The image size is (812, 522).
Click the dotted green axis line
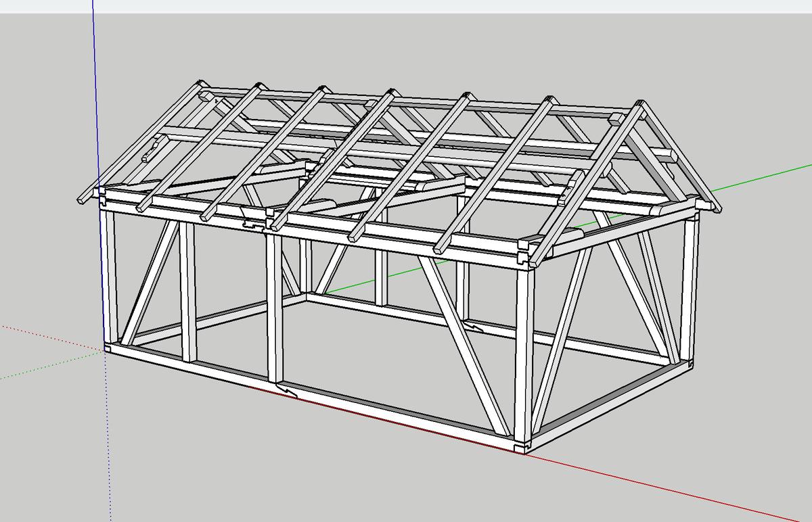pyautogui.click(x=41, y=369)
